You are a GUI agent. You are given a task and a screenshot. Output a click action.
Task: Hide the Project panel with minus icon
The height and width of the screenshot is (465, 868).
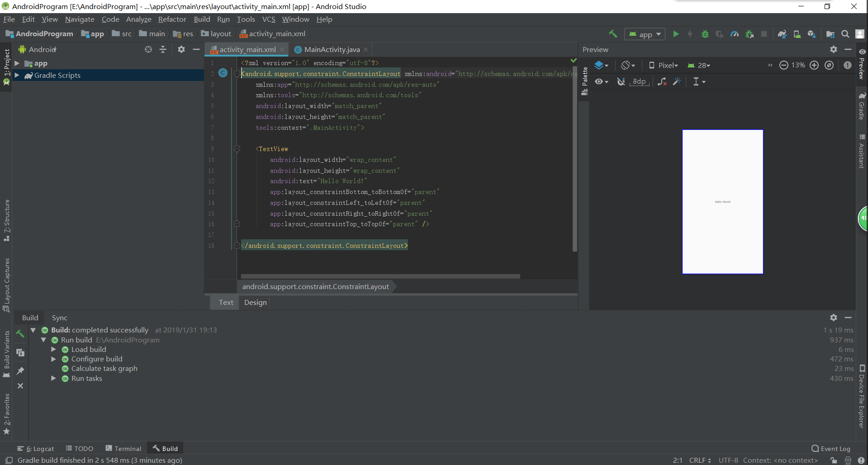(x=196, y=49)
